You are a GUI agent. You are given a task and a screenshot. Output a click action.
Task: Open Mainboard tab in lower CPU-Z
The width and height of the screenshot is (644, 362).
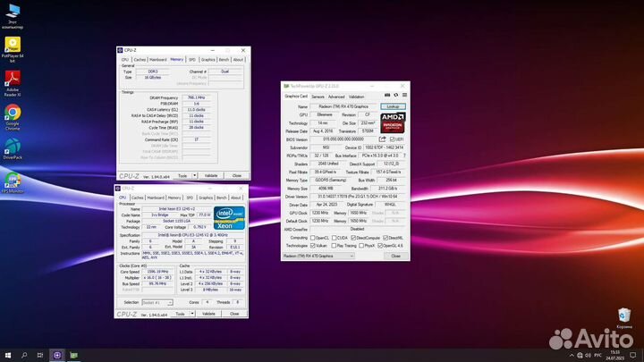pyautogui.click(x=156, y=198)
